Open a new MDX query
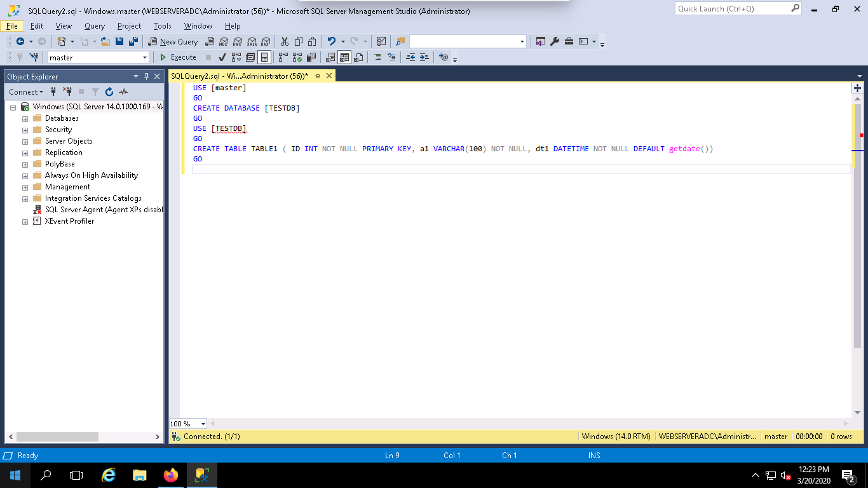 pyautogui.click(x=223, y=41)
